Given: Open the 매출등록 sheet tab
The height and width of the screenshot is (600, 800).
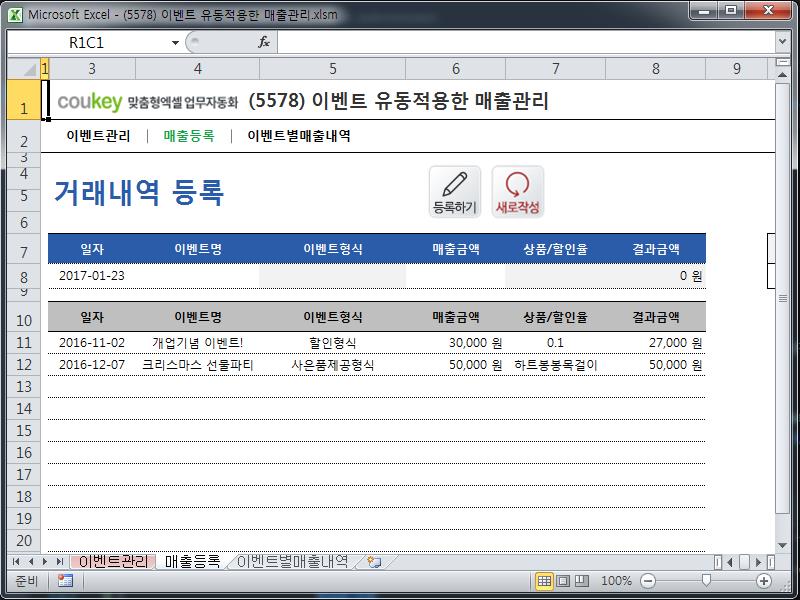Looking at the screenshot, I should (192, 562).
